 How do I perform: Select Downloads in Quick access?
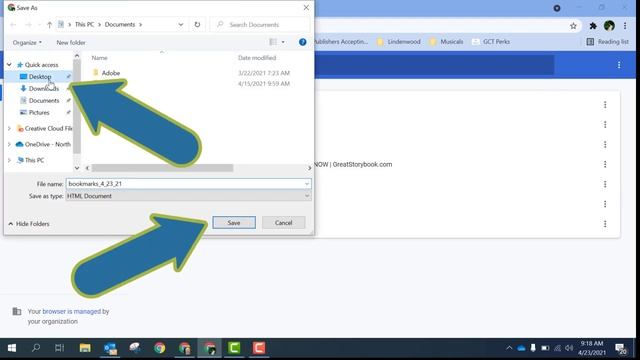point(43,88)
